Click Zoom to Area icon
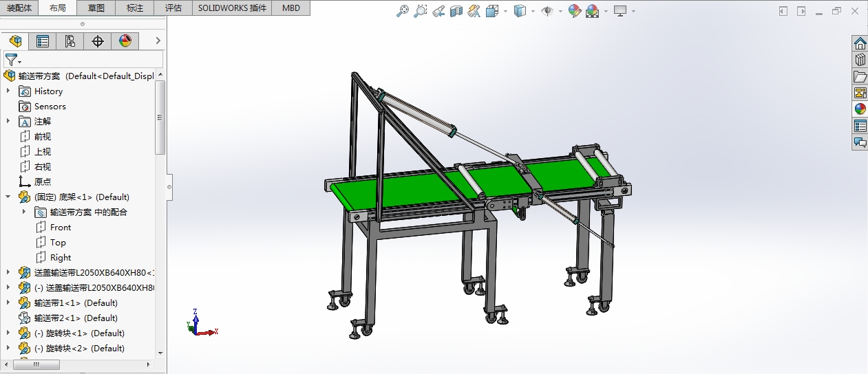The width and height of the screenshot is (868, 374). (421, 11)
